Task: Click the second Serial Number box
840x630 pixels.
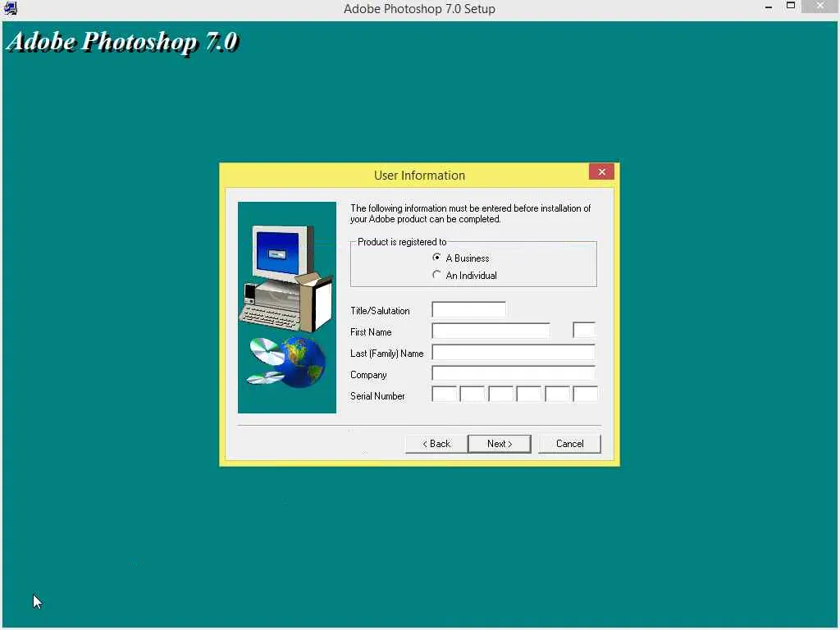Action: [472, 394]
